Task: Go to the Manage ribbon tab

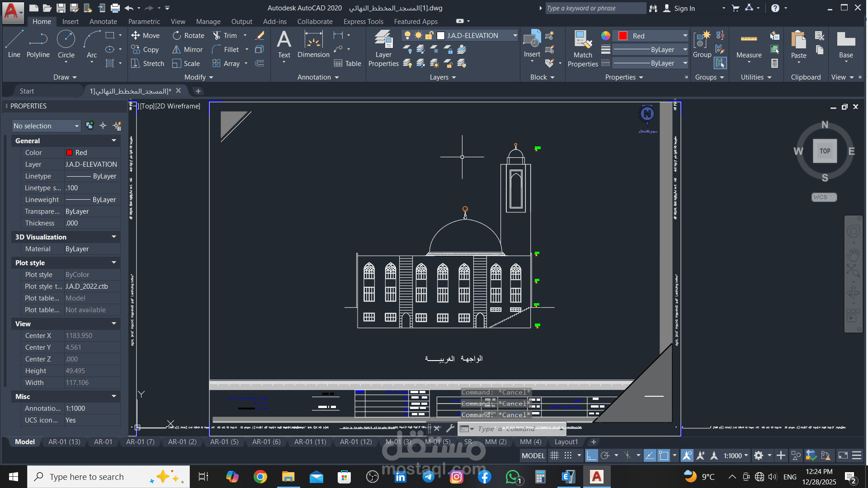Action: pyautogui.click(x=208, y=21)
